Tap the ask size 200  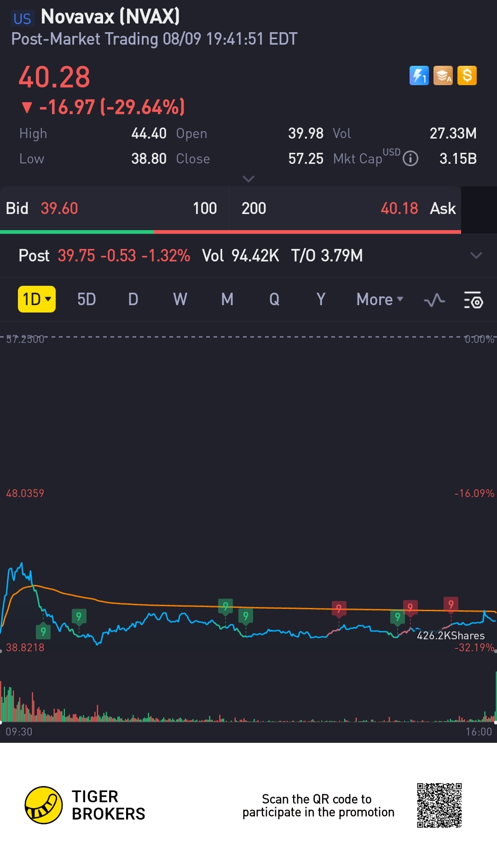(254, 208)
